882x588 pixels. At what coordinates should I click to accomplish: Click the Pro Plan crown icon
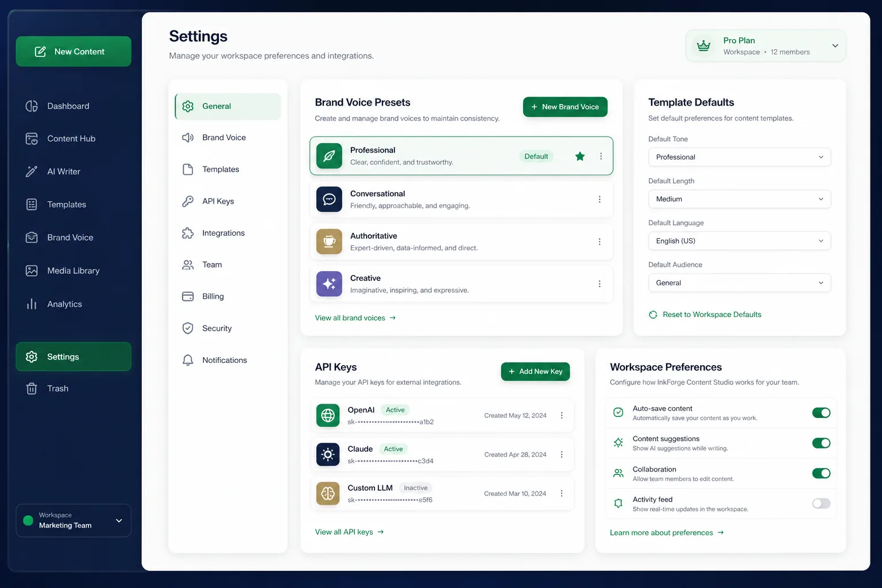[703, 46]
